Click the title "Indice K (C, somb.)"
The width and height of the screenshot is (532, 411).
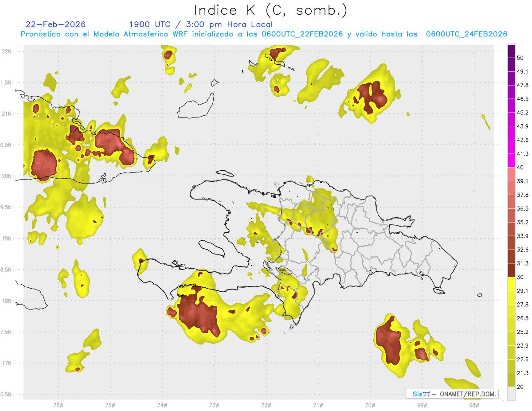coord(270,11)
